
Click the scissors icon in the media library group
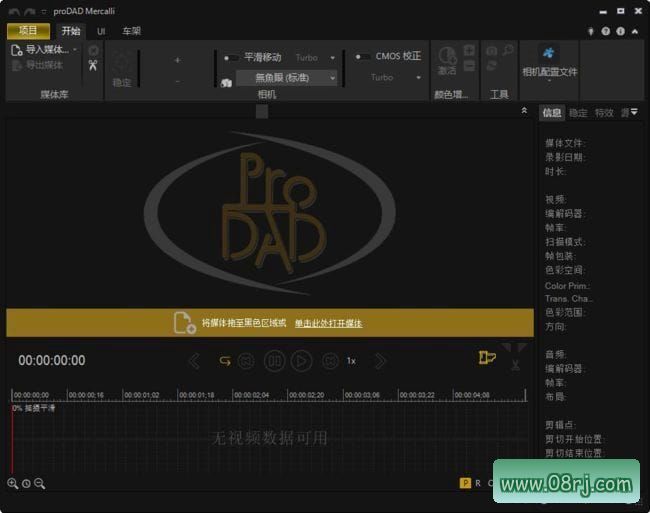[93, 65]
